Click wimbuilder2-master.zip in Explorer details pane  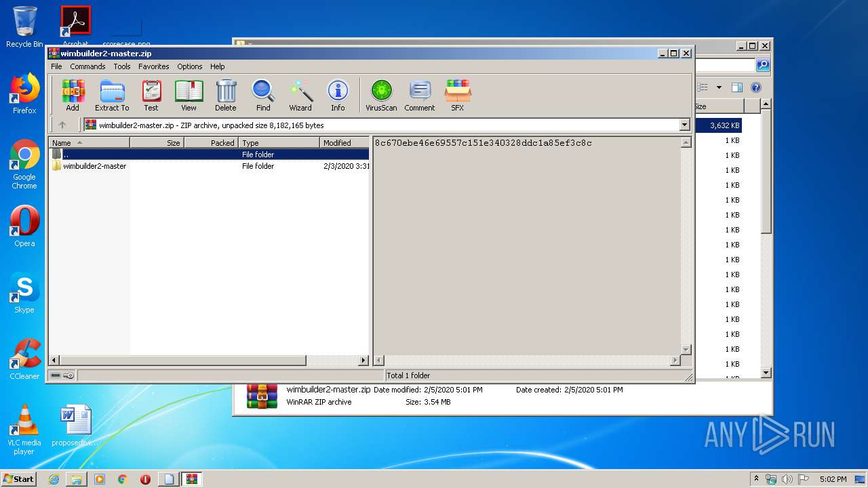[328, 390]
